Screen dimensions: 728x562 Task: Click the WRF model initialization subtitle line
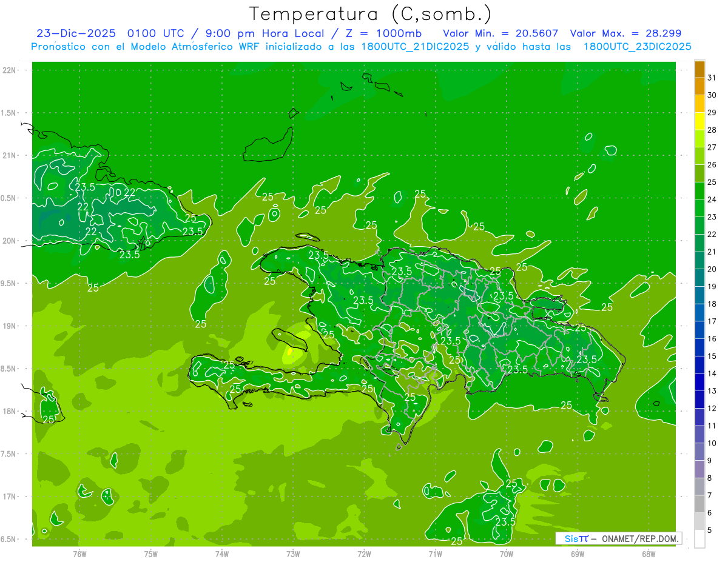point(361,47)
